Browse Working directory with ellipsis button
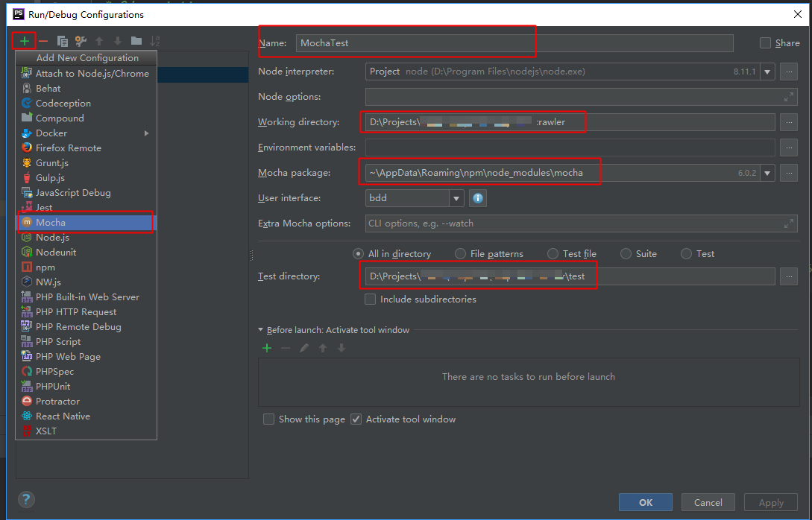Image resolution: width=812 pixels, height=520 pixels. pyautogui.click(x=789, y=122)
